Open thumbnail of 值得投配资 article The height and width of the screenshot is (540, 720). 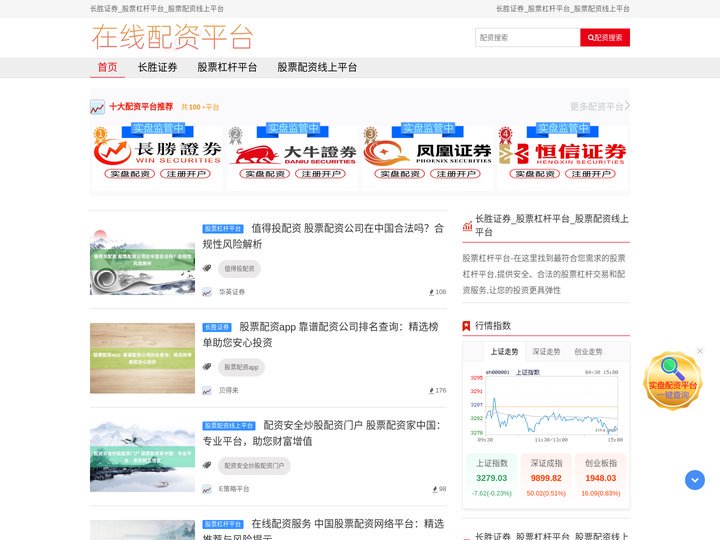coord(142,259)
